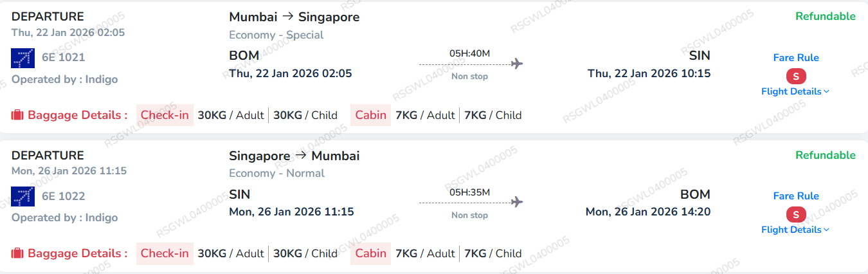
Task: Select the Check-in baggage tag in the first card
Action: click(165, 115)
